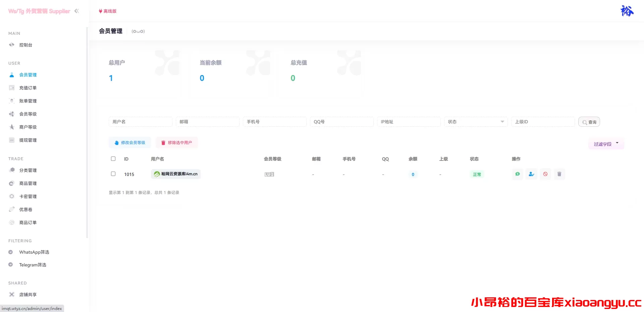The width and height of the screenshot is (644, 312).
Task: Delete user 1015 with the trash icon
Action: point(559,174)
